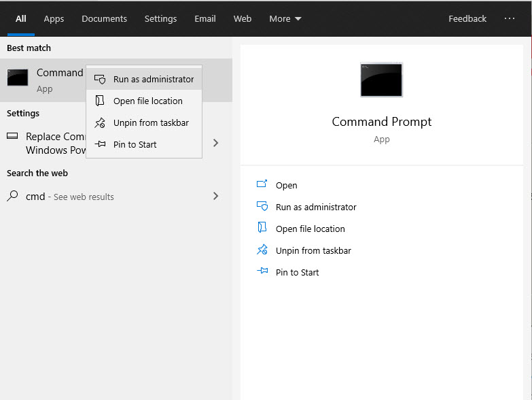The width and height of the screenshot is (532, 400).
Task: Choose Run as administrator in right pane
Action: point(315,207)
